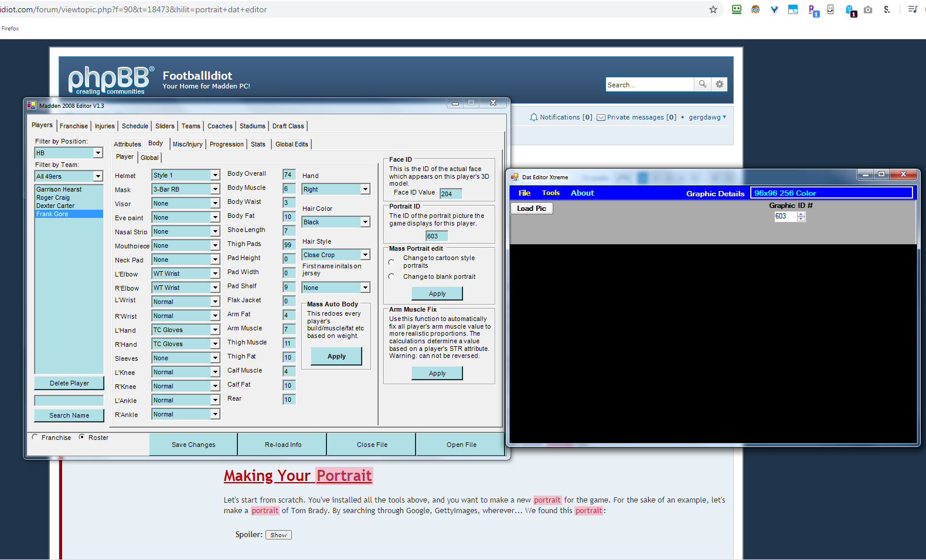Open the About menu in Dat Editor Xtreme
This screenshot has height=560, width=926.
pyautogui.click(x=583, y=193)
